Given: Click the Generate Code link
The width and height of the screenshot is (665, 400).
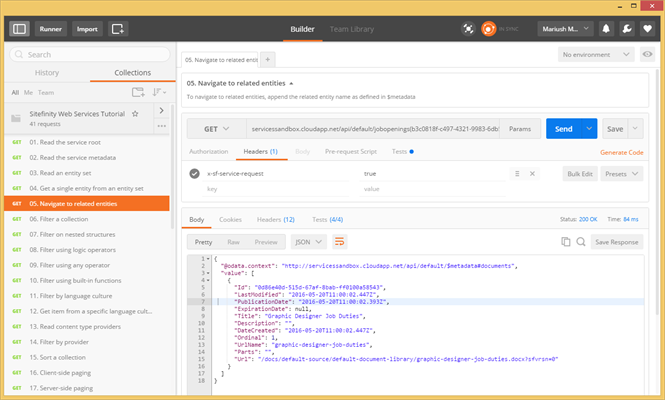Looking at the screenshot, I should click(x=621, y=152).
